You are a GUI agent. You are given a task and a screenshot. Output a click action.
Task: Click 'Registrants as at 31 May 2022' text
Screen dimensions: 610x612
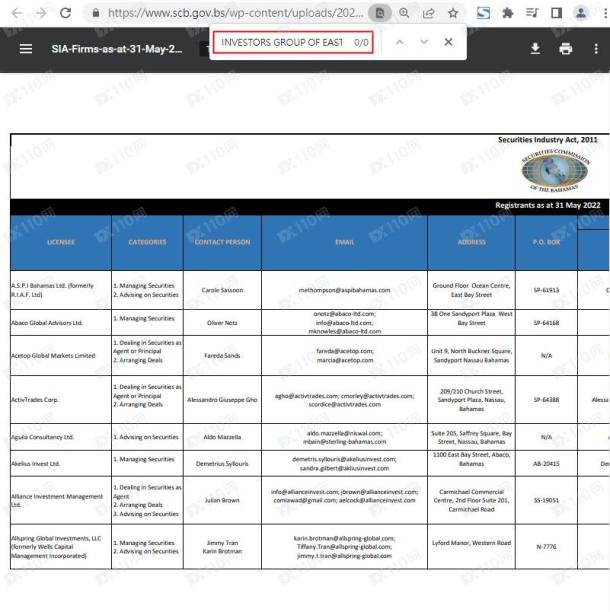pos(548,205)
